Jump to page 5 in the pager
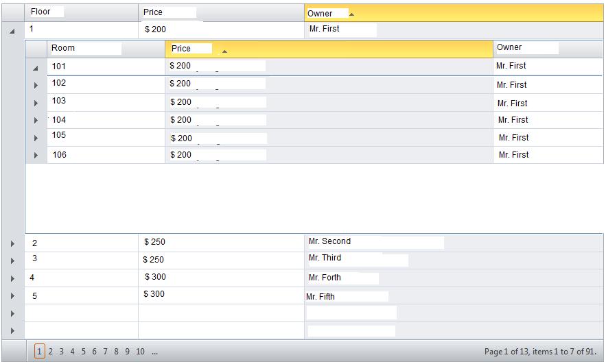 point(84,352)
